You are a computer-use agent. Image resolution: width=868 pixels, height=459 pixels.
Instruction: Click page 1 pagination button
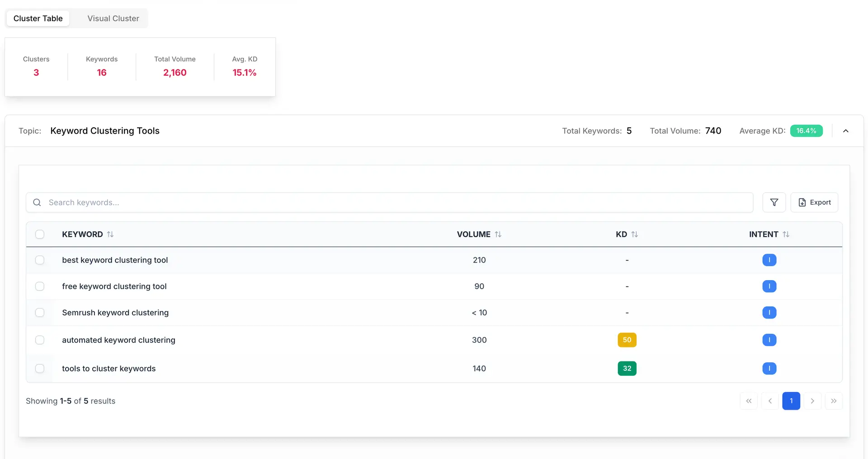click(x=791, y=401)
